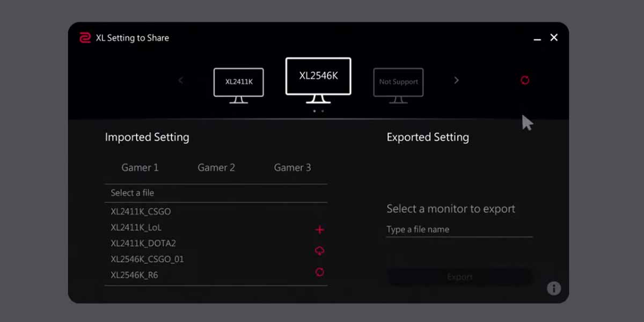Click the BenQ Zowie logo icon
Viewport: 644px width, 322px height.
(x=85, y=38)
